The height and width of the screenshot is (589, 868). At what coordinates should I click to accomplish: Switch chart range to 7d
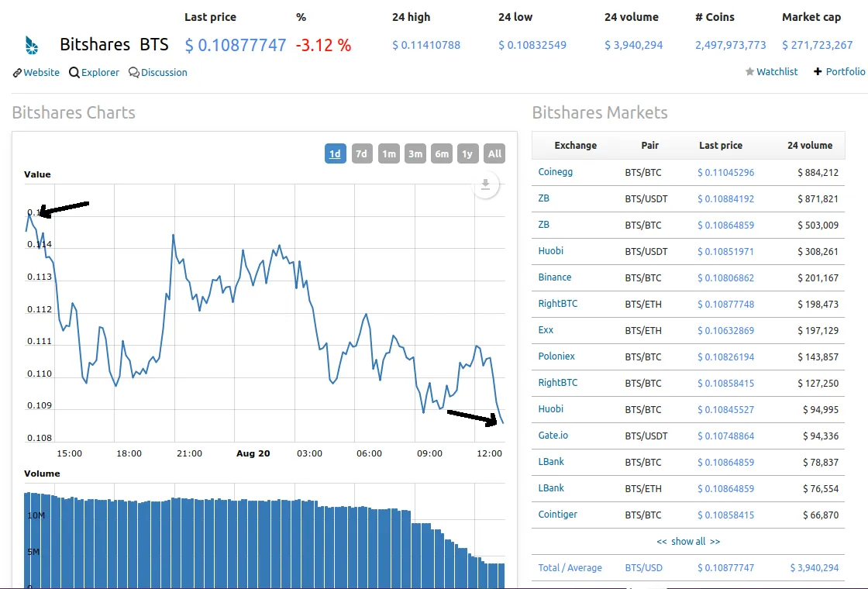(361, 153)
